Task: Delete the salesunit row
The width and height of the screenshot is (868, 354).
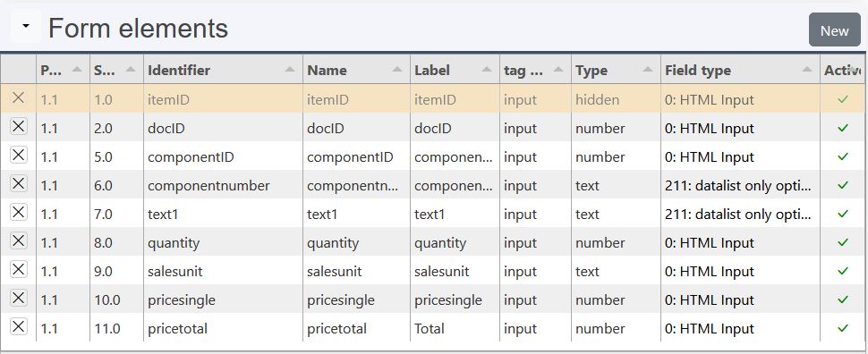Action: 18,269
